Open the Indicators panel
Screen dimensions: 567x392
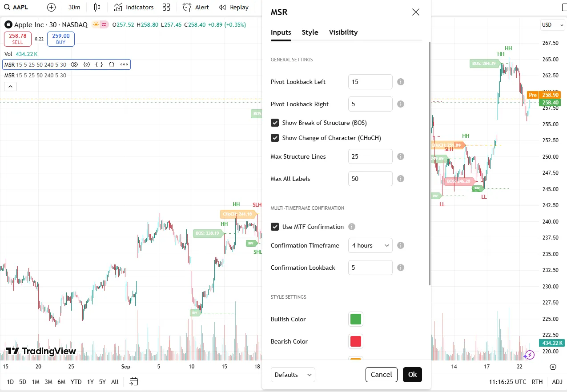click(134, 7)
